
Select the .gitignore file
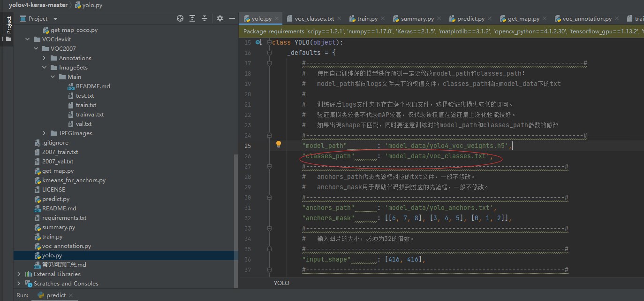tap(55, 143)
